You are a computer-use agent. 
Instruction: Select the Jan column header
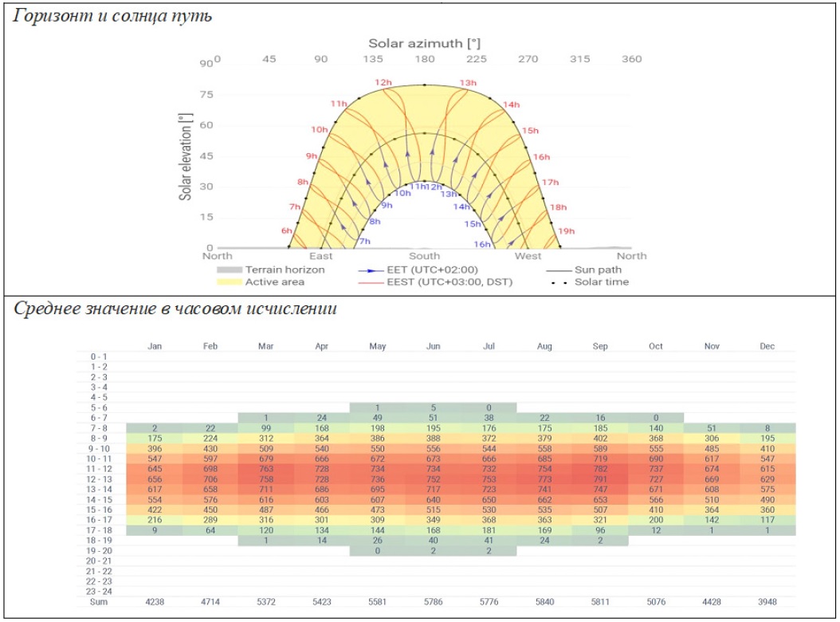click(x=155, y=346)
